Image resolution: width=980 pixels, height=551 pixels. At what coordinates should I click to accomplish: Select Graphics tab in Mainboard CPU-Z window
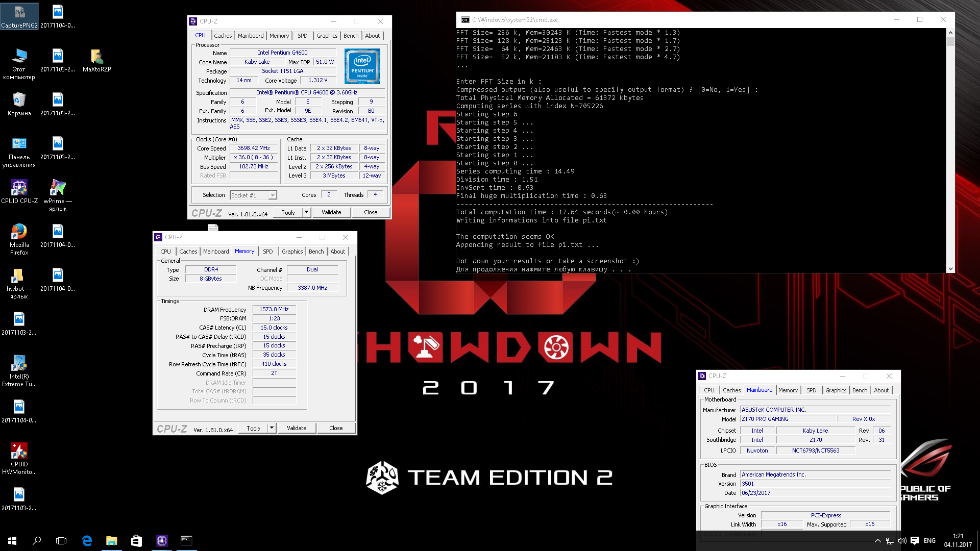[x=836, y=390]
